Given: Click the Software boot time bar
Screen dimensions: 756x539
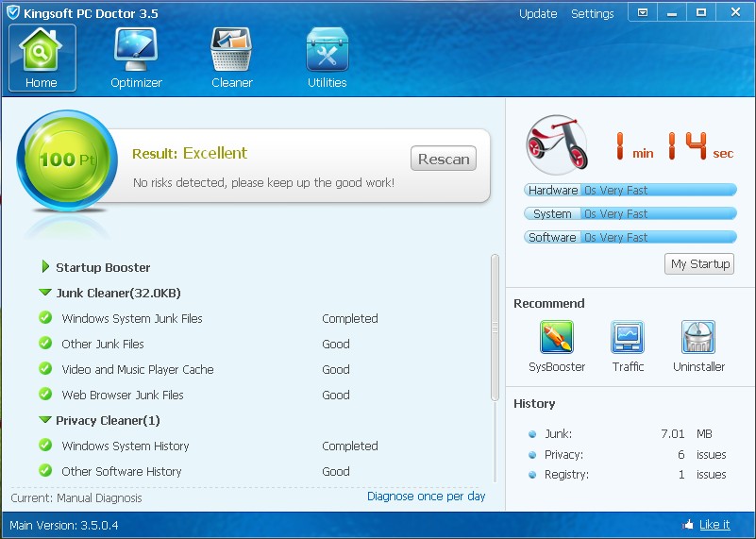Looking at the screenshot, I should [x=630, y=237].
